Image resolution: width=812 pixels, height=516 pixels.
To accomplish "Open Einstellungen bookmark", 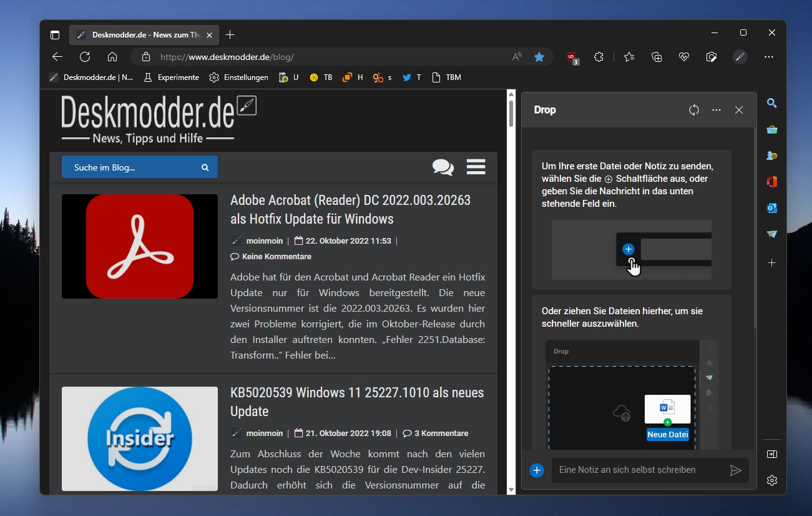I will [x=238, y=77].
